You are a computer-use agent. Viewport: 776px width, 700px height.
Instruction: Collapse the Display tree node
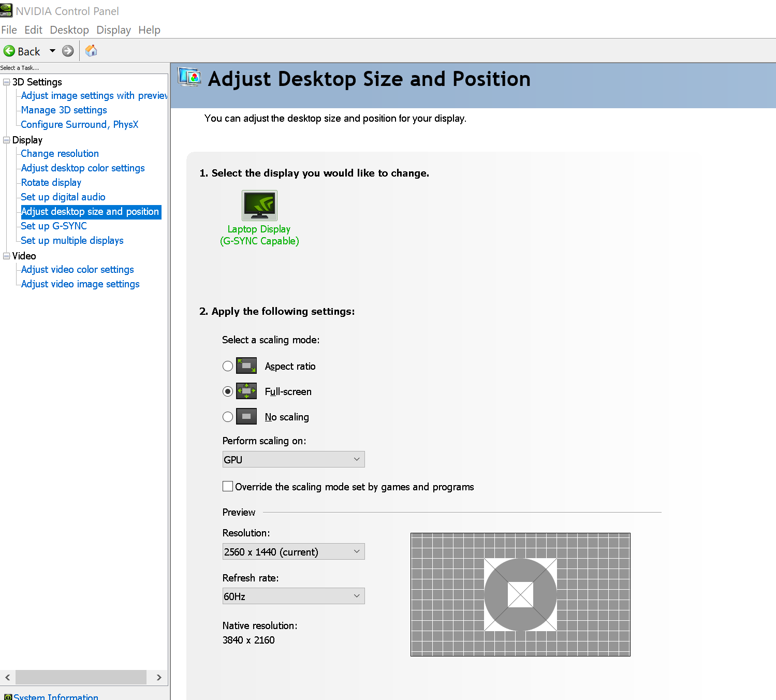click(7, 140)
